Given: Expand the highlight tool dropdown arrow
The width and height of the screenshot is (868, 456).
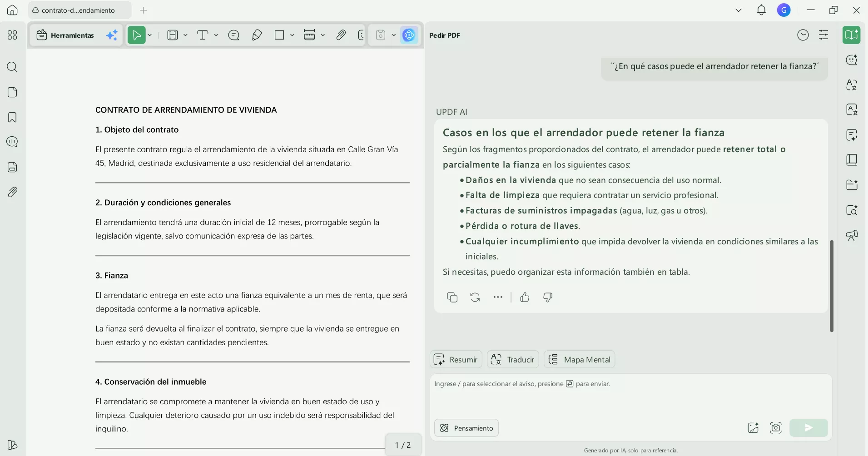Looking at the screenshot, I should pos(185,35).
